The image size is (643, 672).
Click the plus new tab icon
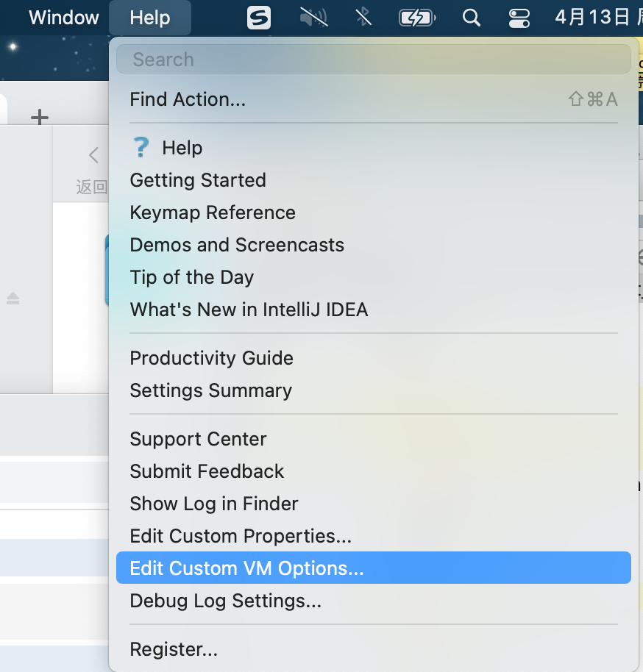coord(40,117)
